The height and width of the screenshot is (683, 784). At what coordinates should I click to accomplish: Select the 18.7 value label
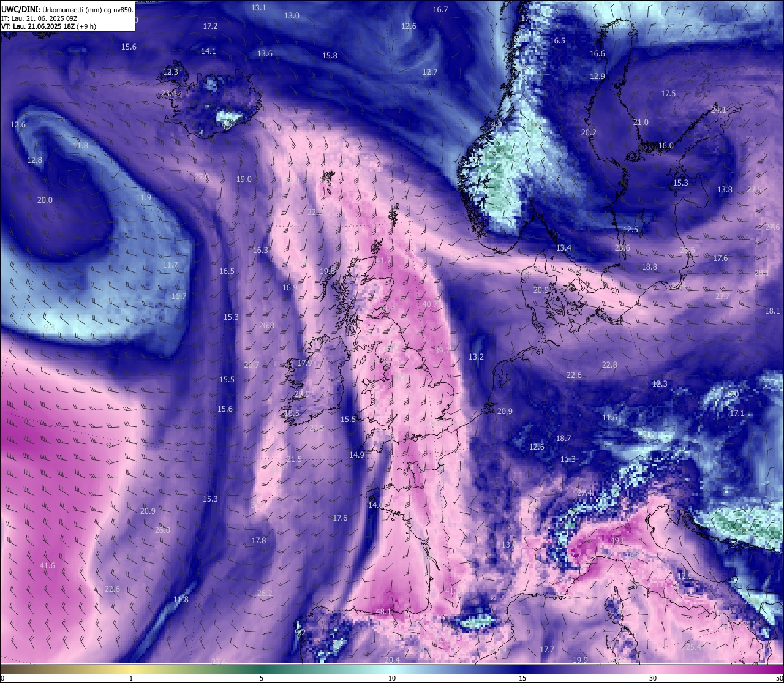563,439
